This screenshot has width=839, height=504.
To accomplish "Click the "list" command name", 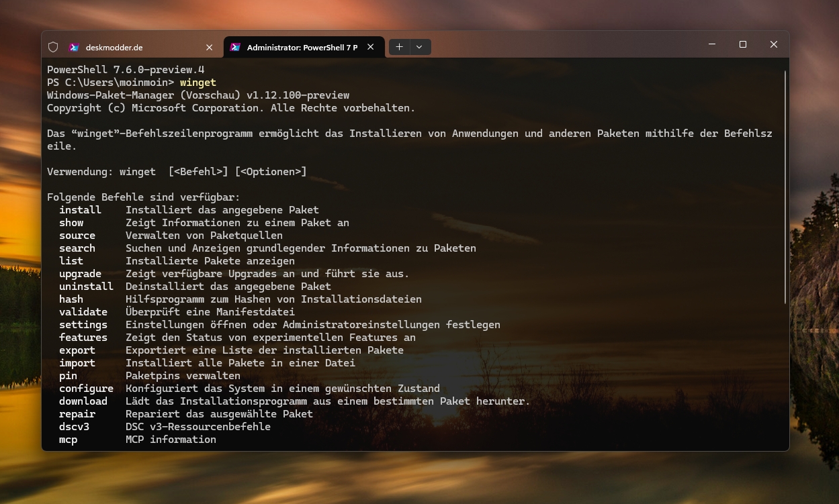I will [71, 261].
